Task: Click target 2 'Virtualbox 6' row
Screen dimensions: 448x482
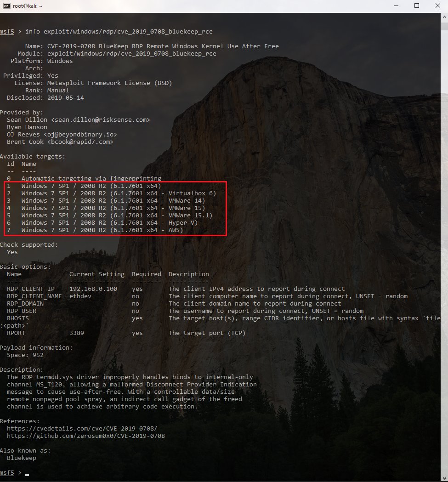Action: [111, 193]
